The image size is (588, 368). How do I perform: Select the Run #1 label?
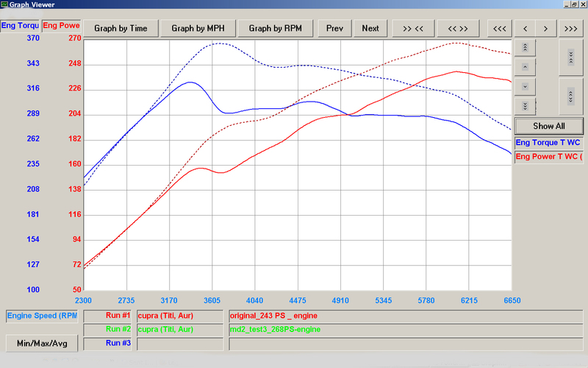click(107, 316)
